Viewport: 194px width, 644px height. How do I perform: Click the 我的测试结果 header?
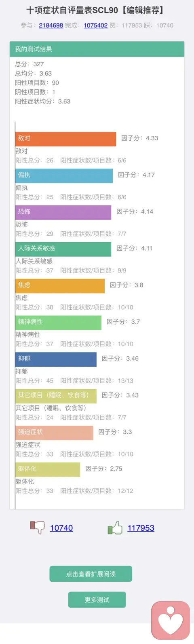(x=97, y=49)
